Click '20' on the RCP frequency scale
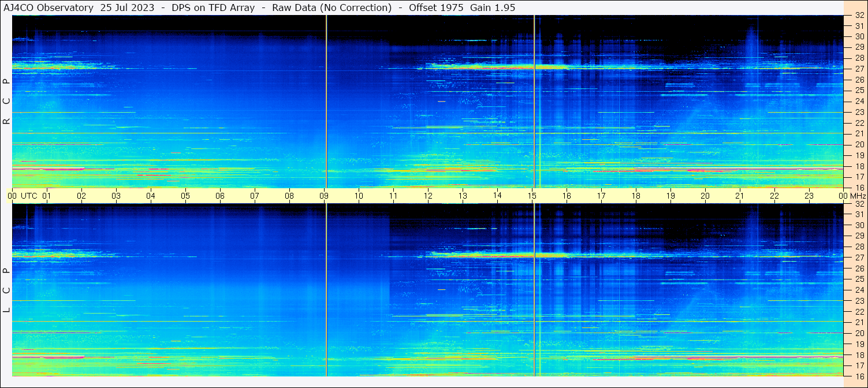Image resolution: width=868 pixels, height=388 pixels. coord(859,144)
